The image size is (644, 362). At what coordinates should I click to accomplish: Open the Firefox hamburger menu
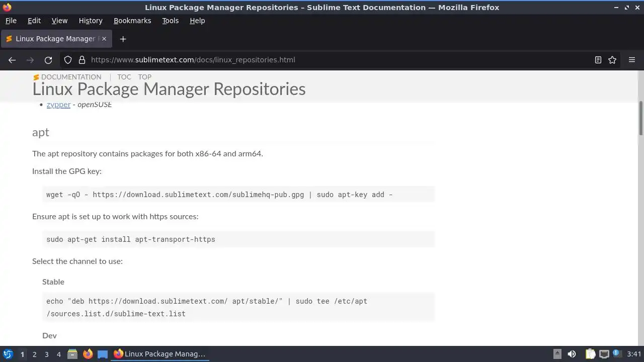click(x=632, y=60)
